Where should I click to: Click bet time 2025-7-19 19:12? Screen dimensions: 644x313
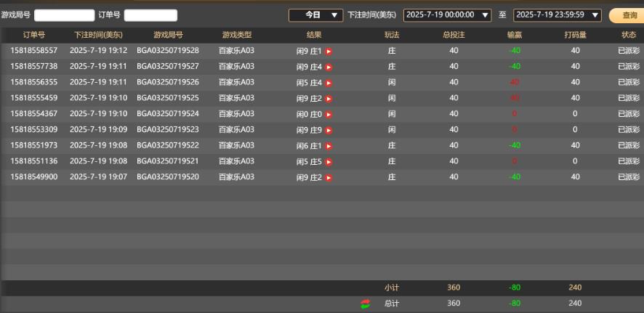point(99,50)
